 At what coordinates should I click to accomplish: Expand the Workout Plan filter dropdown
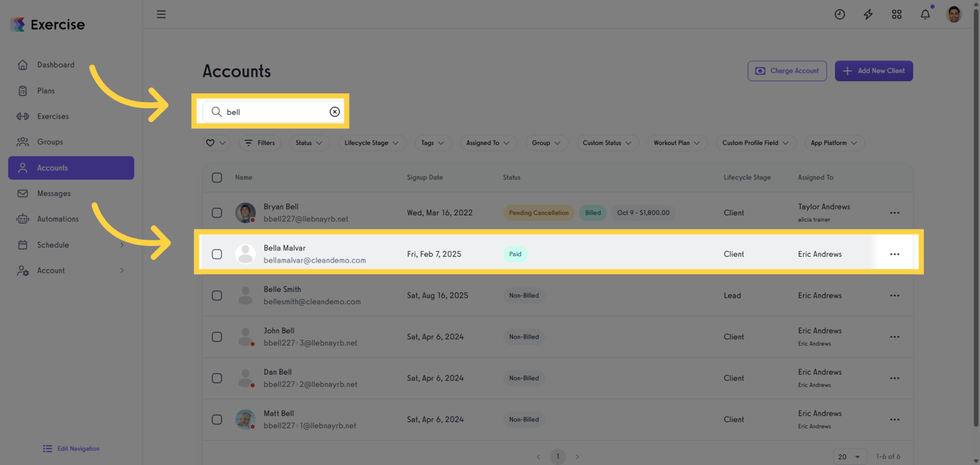[x=677, y=143]
